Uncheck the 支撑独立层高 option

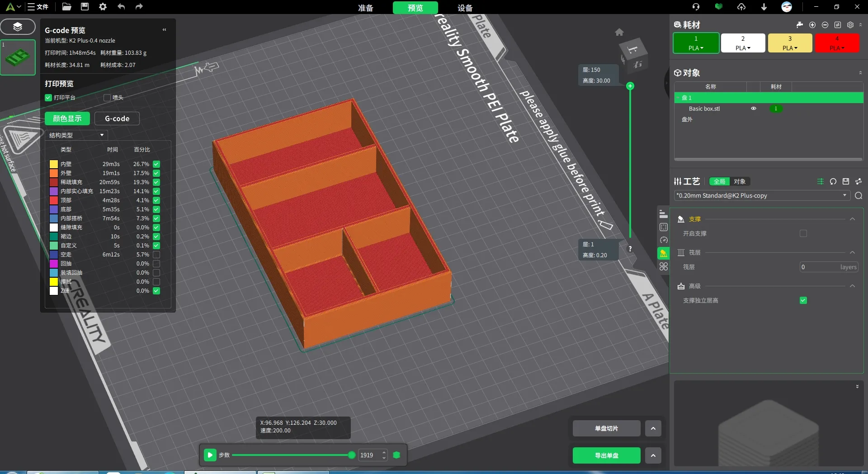pyautogui.click(x=803, y=300)
